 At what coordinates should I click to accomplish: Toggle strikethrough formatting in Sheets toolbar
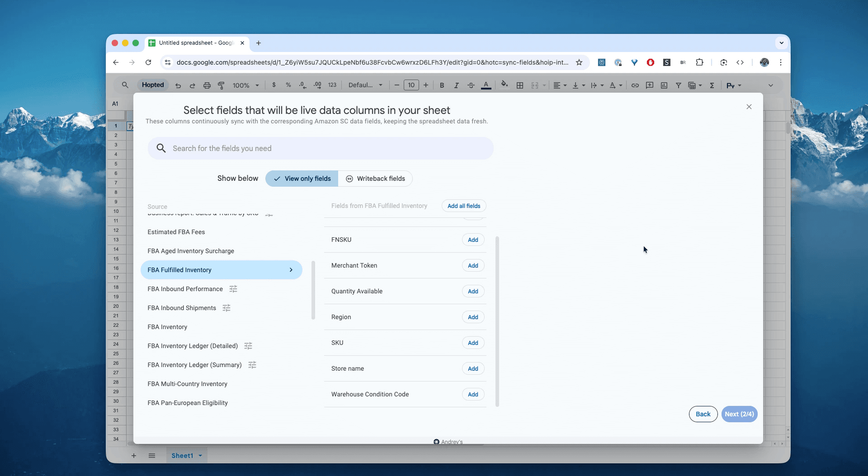[x=471, y=85]
